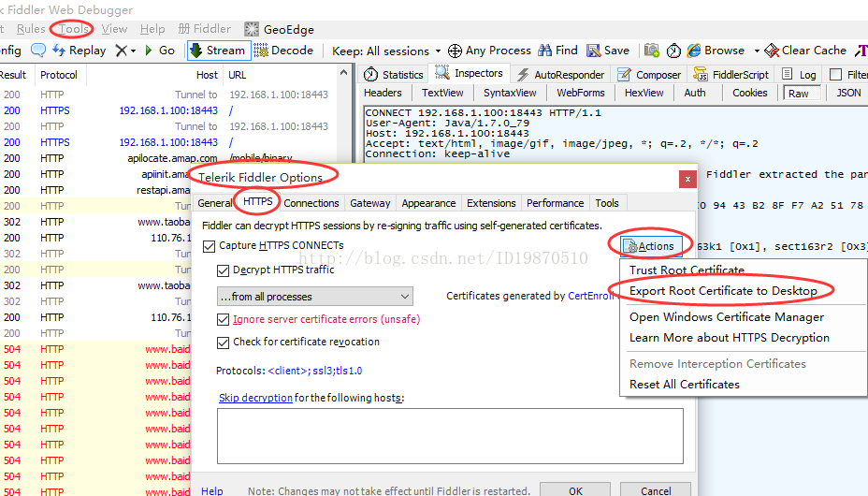
Task: Expand the Browse dropdown arrow
Action: coord(756,51)
